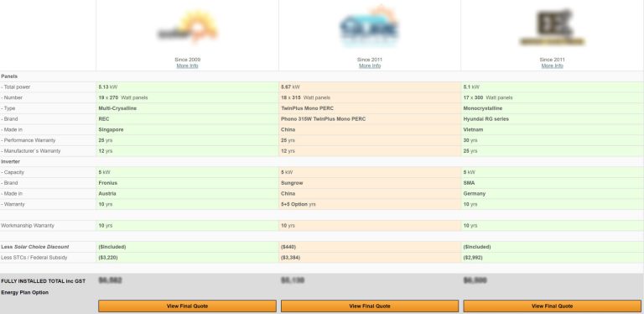Screen dimensions: 644x314
Task: Select the ($3,220) STCs subsidy value
Action: (108, 258)
